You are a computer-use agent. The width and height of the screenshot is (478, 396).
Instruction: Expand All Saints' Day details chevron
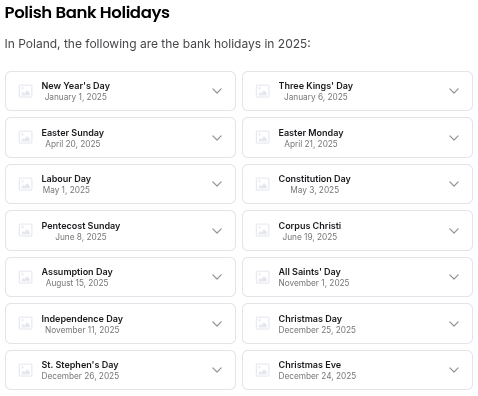coord(454,277)
